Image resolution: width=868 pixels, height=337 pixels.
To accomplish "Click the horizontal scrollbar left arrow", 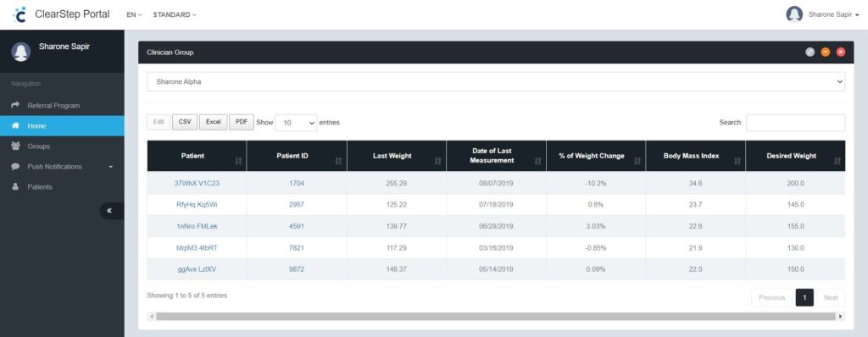I will click(x=151, y=317).
